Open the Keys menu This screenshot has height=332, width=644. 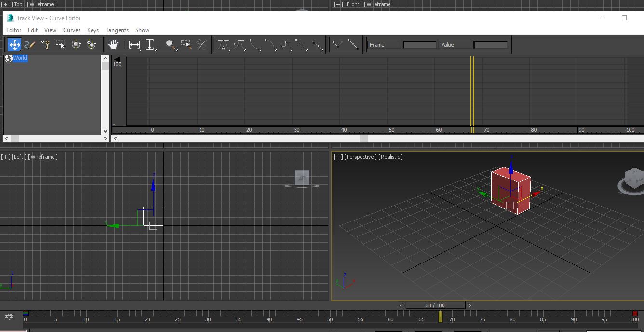(93, 30)
